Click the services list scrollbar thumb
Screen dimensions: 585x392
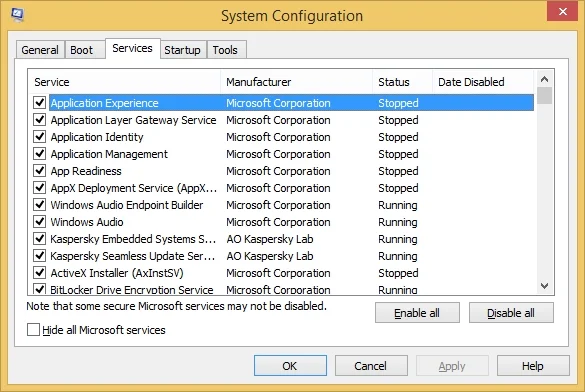coord(545,95)
